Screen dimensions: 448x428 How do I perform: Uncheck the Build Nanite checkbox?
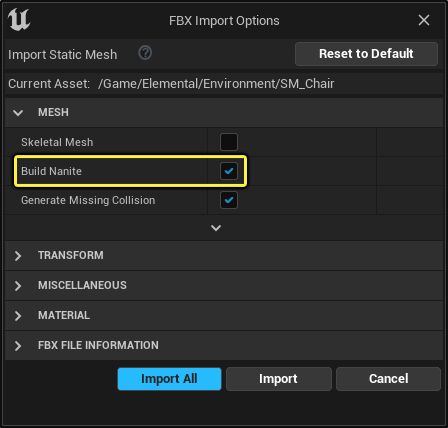click(229, 171)
